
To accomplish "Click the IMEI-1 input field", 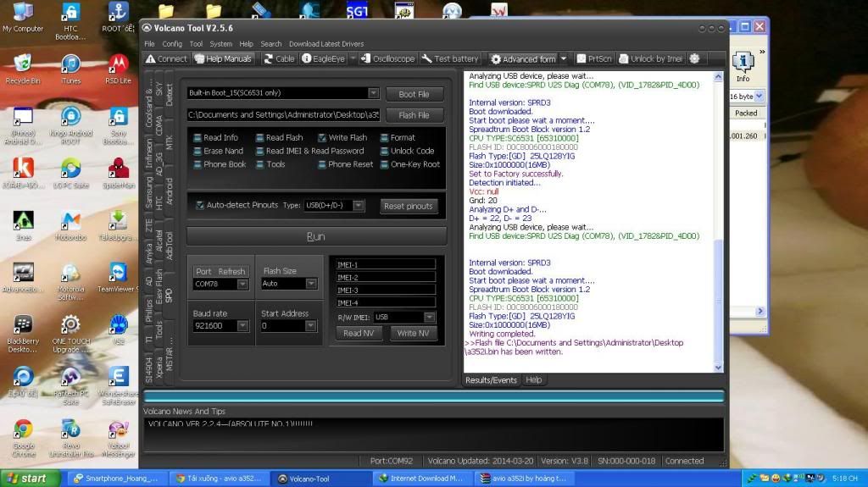I will [x=386, y=264].
